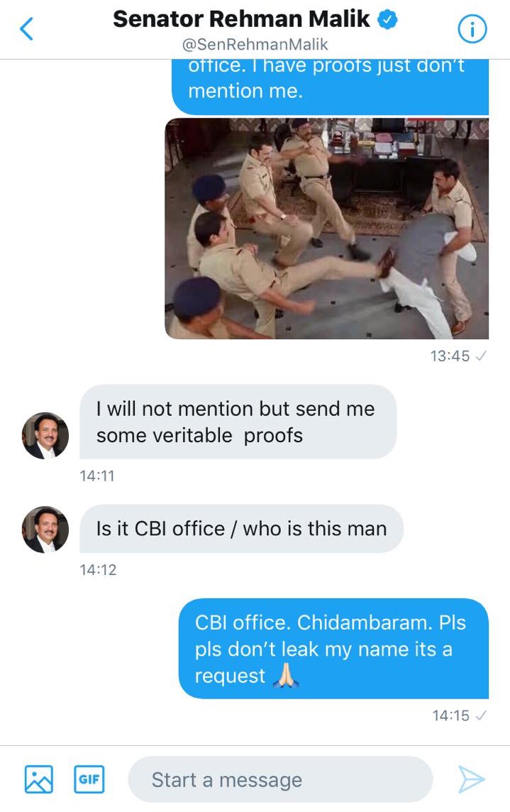Select the 'Is it CBI office' message bubble
Image resolution: width=510 pixels, height=812 pixels.
tap(241, 529)
